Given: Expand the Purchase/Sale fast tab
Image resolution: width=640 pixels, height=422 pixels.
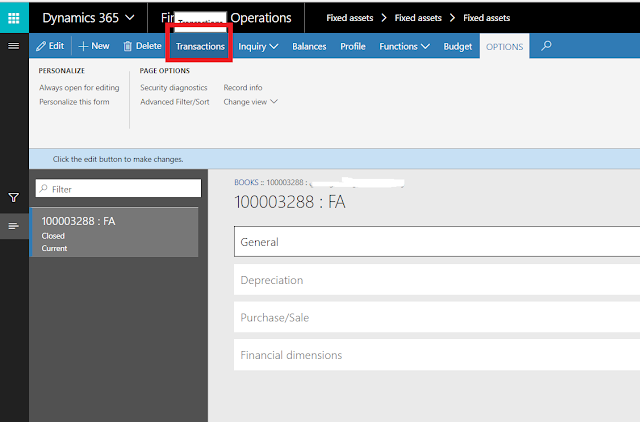Looking at the screenshot, I should click(x=437, y=318).
